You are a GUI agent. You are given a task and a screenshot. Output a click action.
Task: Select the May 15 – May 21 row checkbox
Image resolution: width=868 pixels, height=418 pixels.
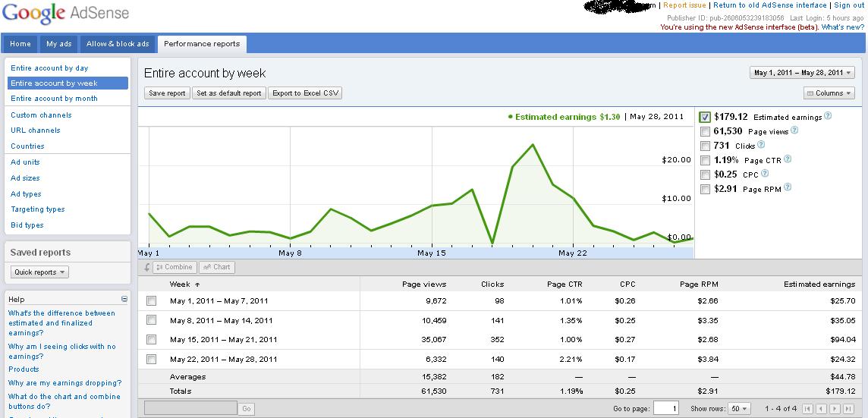[x=152, y=339]
